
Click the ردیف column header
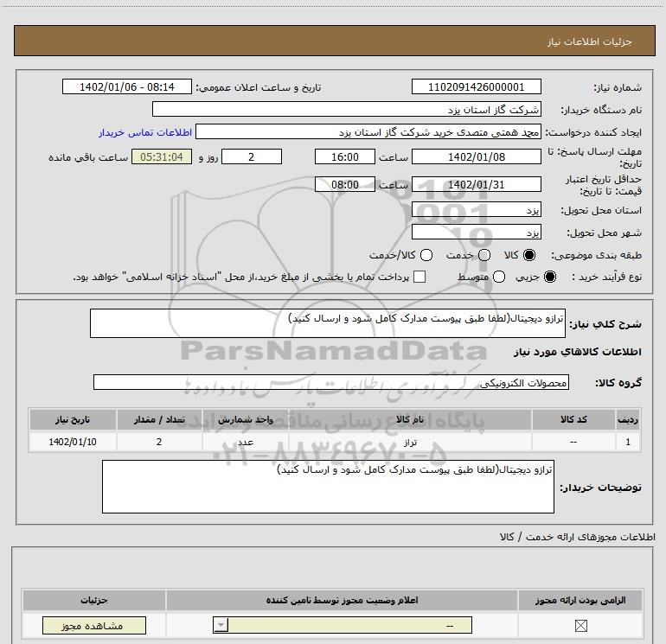628,419
